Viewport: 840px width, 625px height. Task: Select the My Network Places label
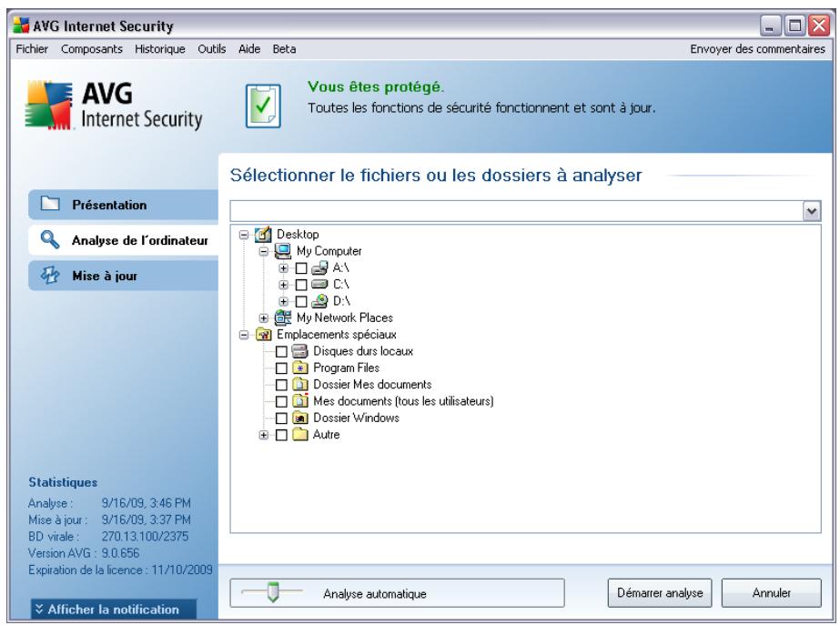[x=345, y=318]
